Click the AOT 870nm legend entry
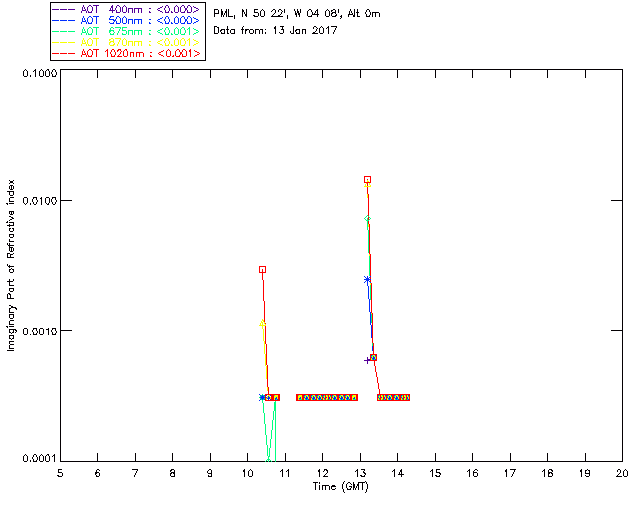640x512 pixels. coord(127,42)
